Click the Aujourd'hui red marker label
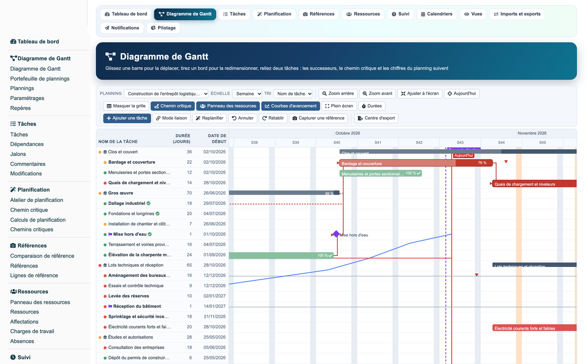 pyautogui.click(x=463, y=155)
